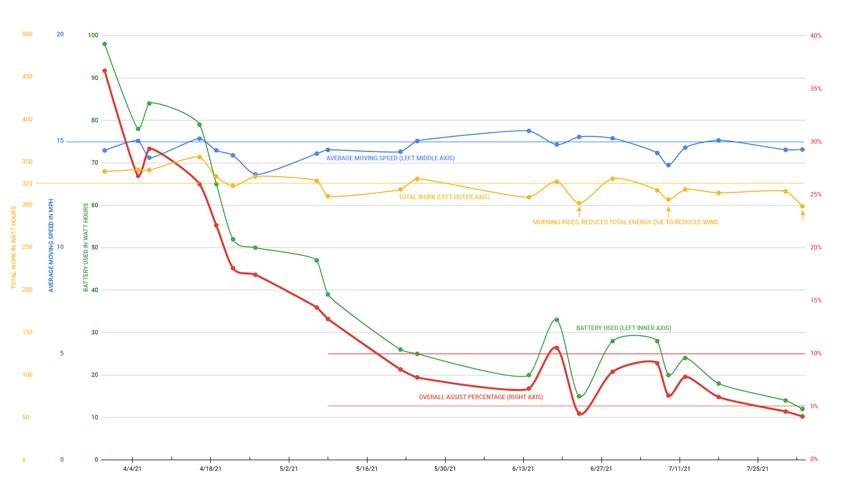Click the middle yellow annotation arrow
Screen dimensions: 857x504
click(x=668, y=212)
